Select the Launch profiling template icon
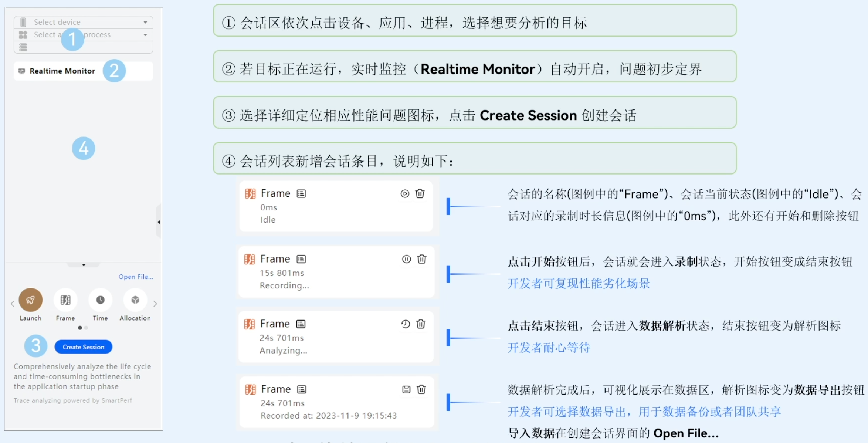Screen dimensions: 868x443 [x=31, y=300]
